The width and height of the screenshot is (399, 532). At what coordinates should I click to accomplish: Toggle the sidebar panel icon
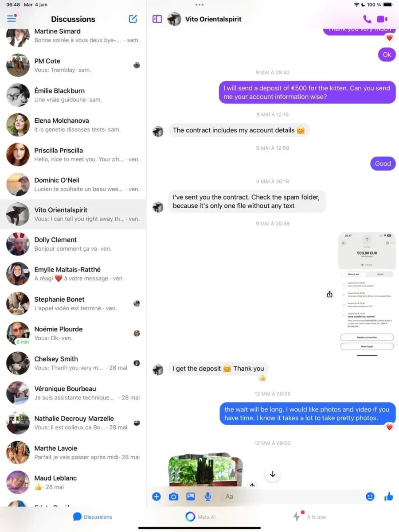pyautogui.click(x=157, y=19)
